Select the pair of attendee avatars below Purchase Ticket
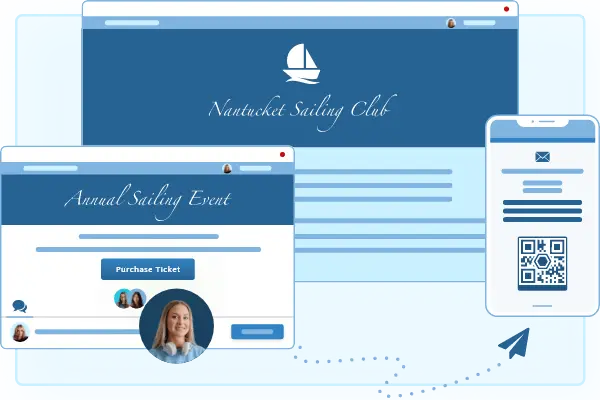 tap(130, 298)
